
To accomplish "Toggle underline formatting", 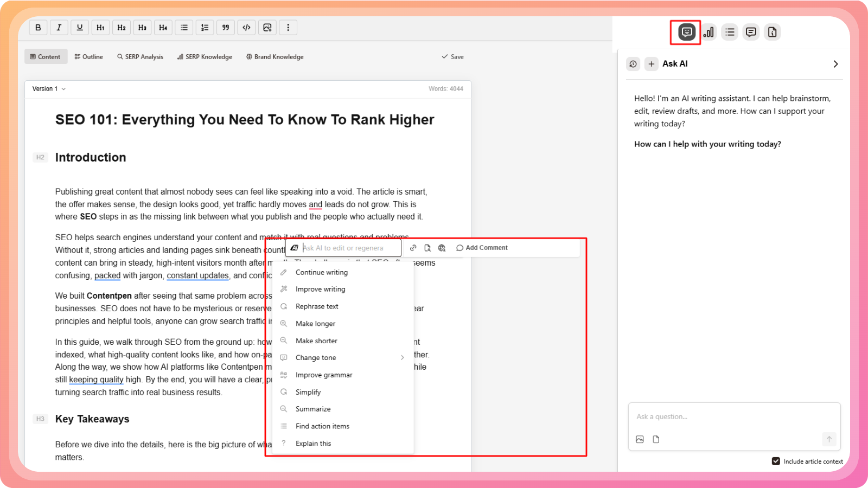I will [80, 28].
